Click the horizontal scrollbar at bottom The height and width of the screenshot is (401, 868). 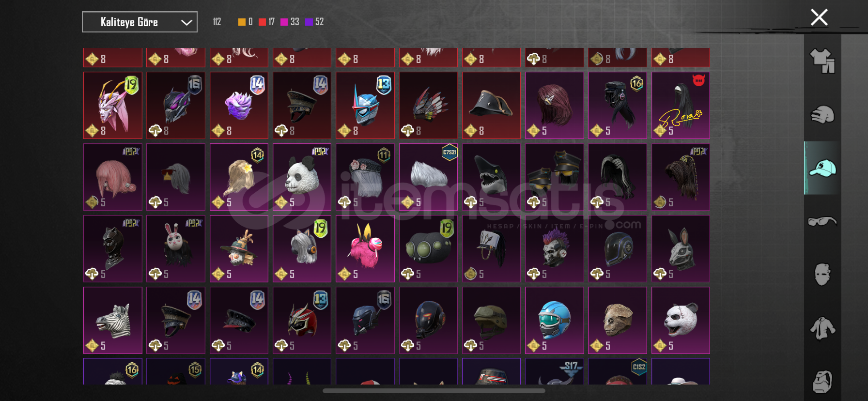(434, 391)
